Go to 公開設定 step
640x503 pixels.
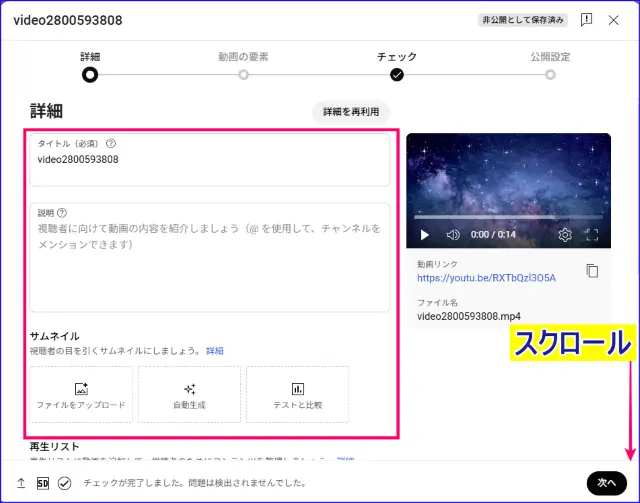[x=550, y=74]
